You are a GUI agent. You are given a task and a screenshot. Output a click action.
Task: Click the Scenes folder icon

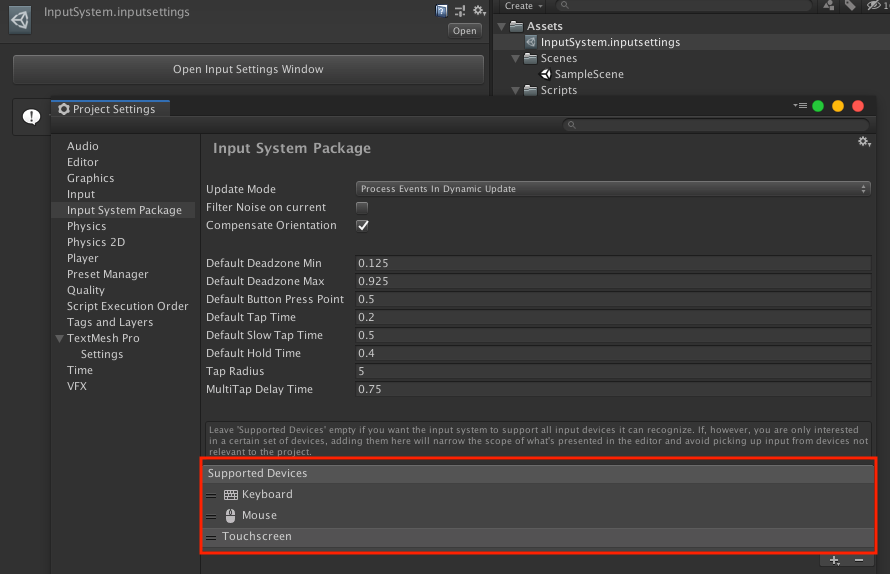coord(530,58)
